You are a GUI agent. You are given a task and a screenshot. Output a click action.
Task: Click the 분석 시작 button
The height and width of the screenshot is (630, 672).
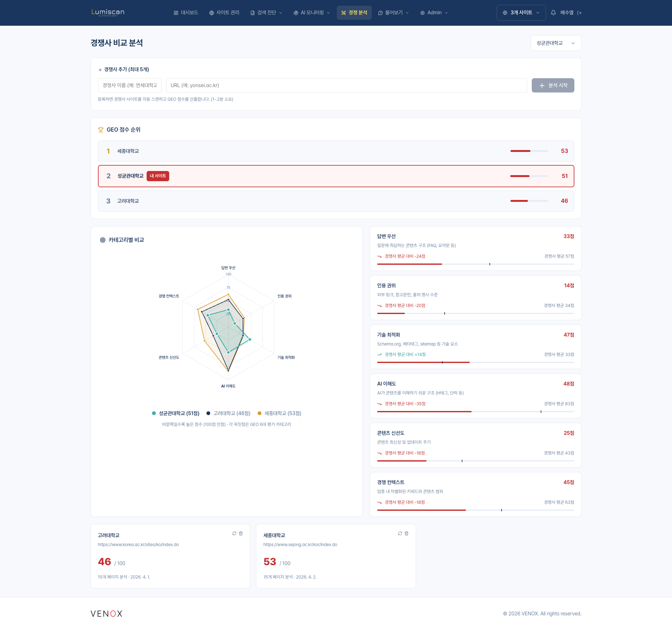tap(552, 86)
